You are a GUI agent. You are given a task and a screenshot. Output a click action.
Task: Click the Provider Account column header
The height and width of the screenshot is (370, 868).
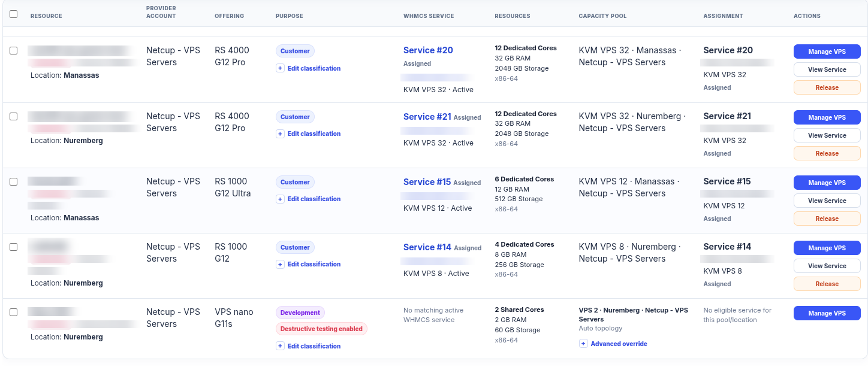(161, 12)
